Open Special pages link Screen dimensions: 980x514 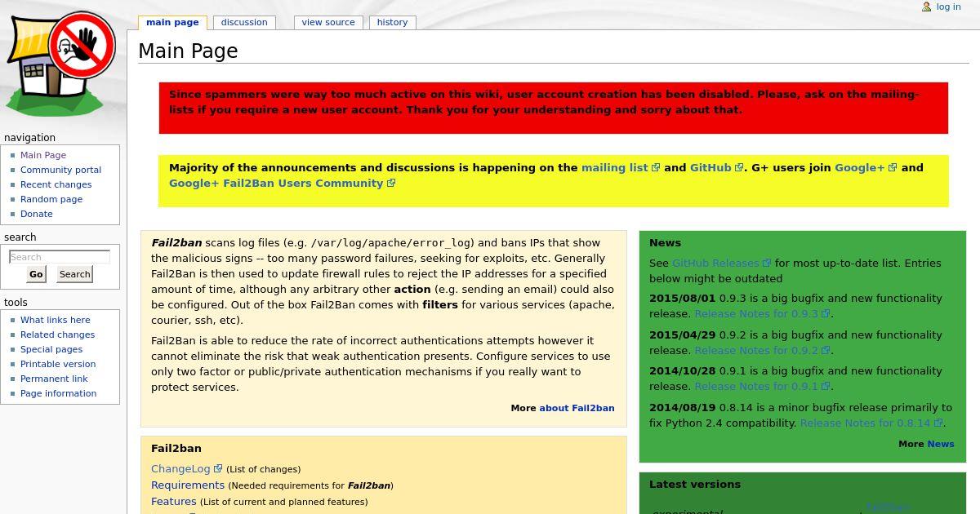click(51, 349)
